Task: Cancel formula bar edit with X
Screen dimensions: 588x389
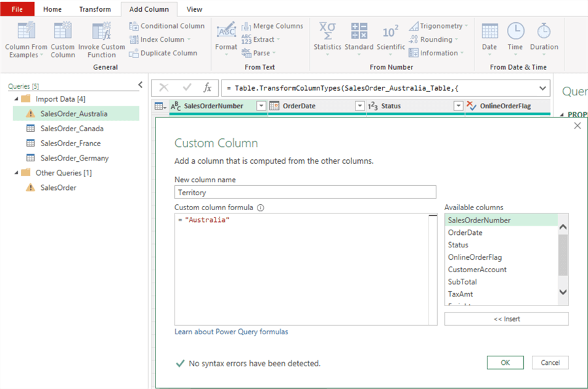Action: [164, 87]
